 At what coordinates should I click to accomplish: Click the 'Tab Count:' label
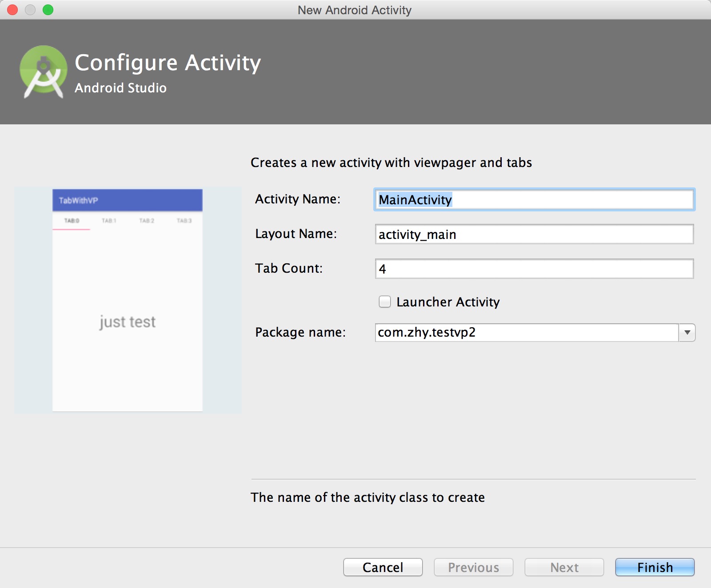tap(289, 268)
